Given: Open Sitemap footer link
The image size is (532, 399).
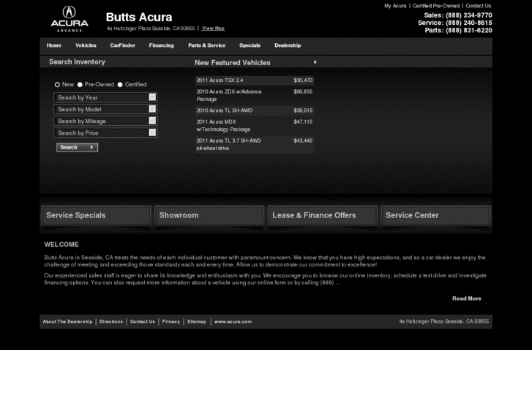Looking at the screenshot, I should click(x=196, y=321).
